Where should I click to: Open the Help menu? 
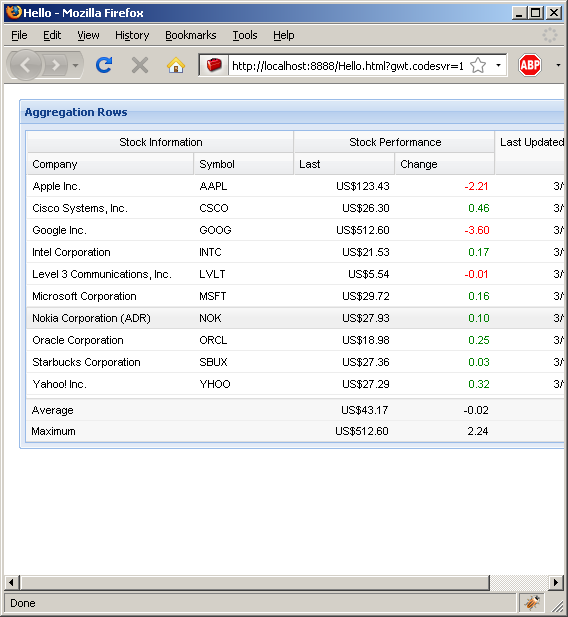point(283,35)
